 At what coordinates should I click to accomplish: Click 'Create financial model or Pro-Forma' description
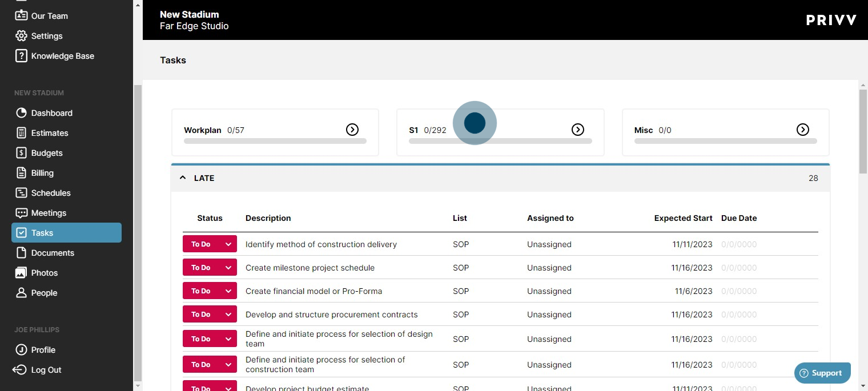point(314,291)
